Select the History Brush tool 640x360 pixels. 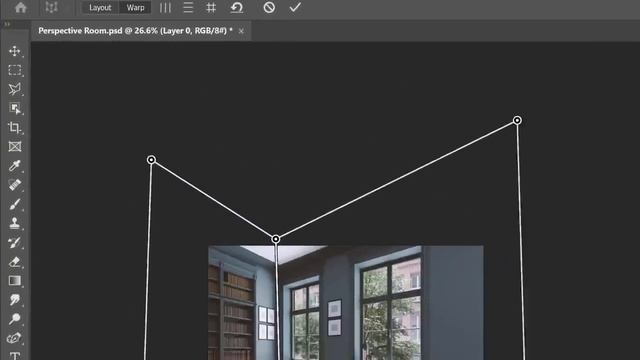[15, 242]
